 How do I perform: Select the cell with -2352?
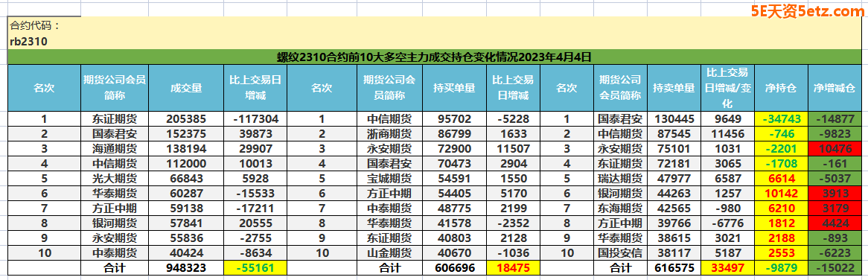(513, 223)
